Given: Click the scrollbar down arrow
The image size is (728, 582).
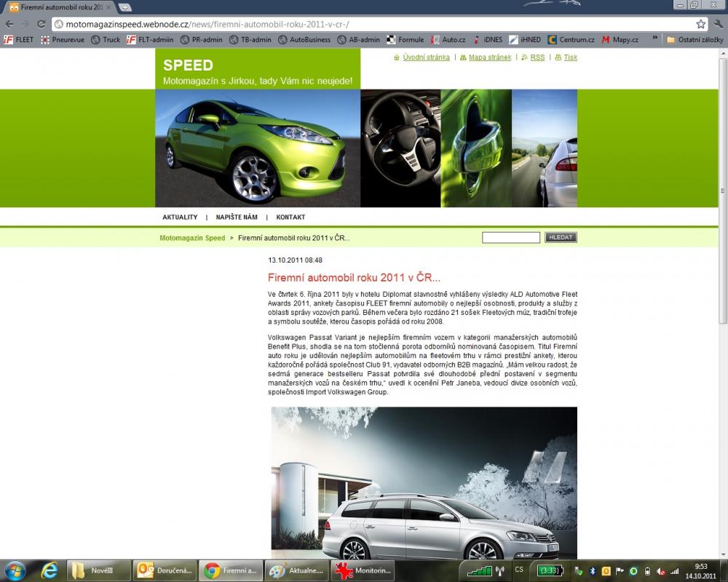Looking at the screenshot, I should (723, 554).
